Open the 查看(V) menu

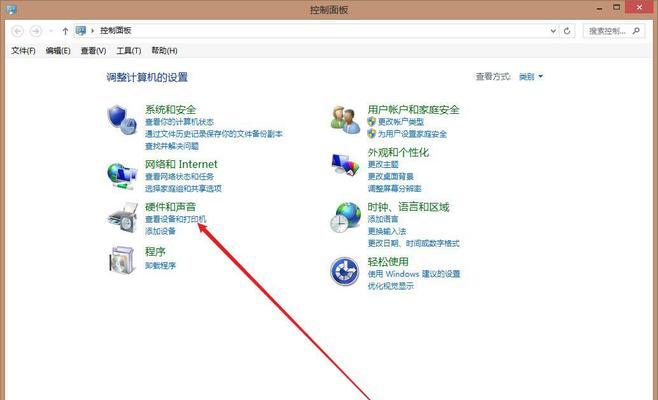93,51
